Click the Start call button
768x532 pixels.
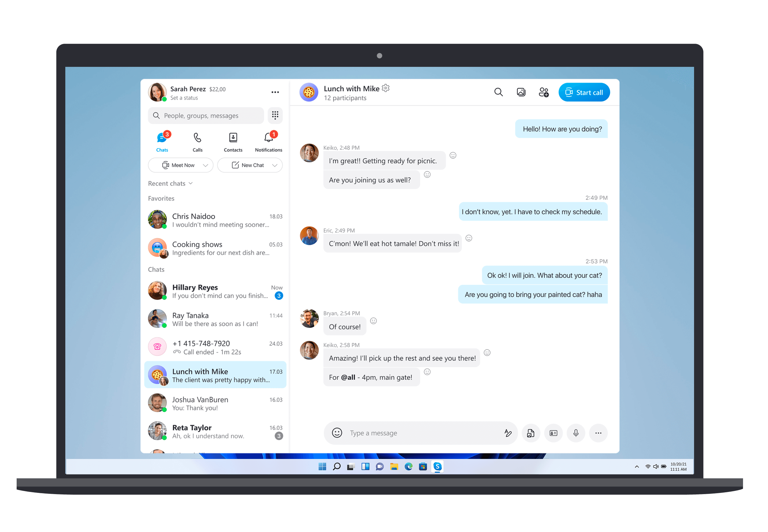(x=584, y=92)
